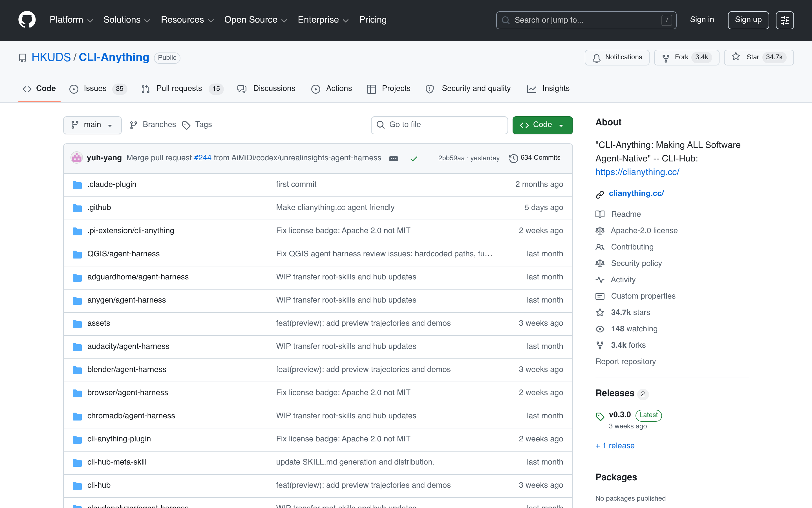This screenshot has width=812, height=508.
Task: Expand the Platform menu
Action: (71, 20)
